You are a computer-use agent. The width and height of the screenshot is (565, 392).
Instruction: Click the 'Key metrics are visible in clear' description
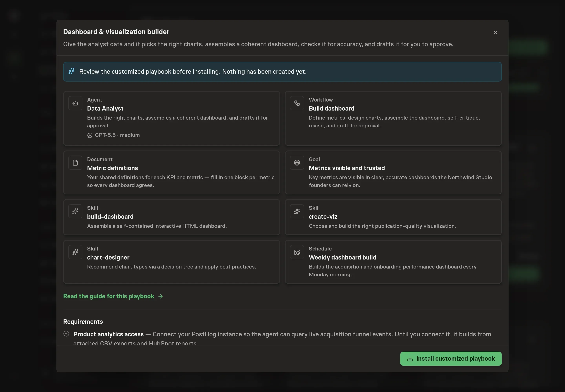pos(400,181)
